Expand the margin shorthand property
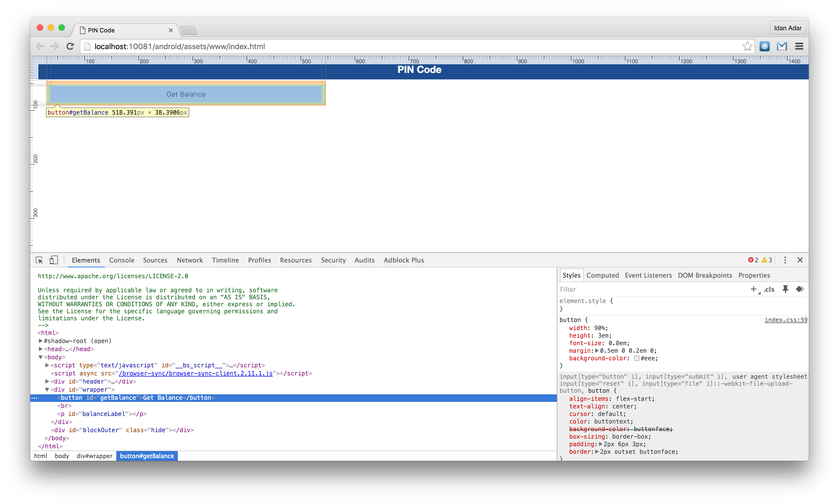 tap(597, 351)
